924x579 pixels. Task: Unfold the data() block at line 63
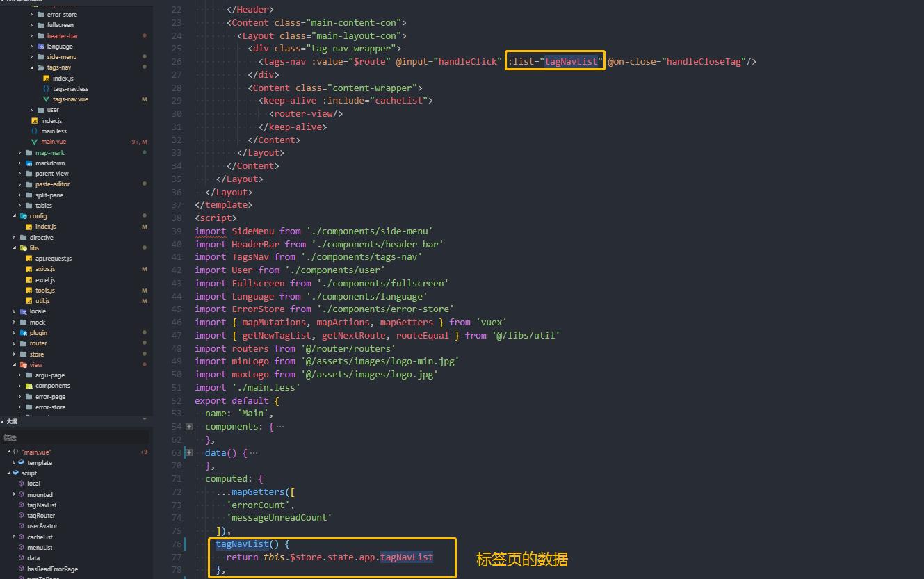(x=188, y=452)
